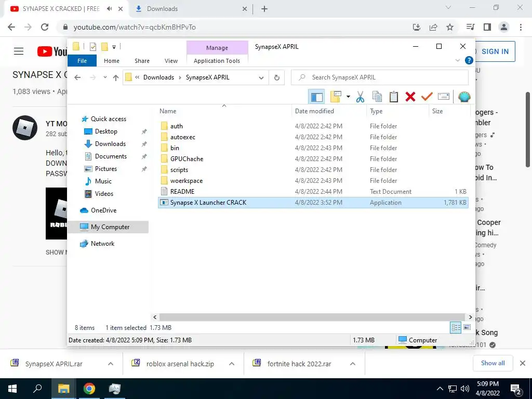
Task: Select the scripts folder
Action: click(x=313, y=170)
